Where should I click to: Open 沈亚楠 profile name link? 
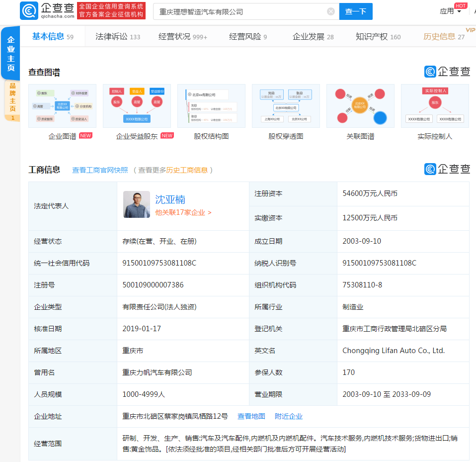pos(170,199)
